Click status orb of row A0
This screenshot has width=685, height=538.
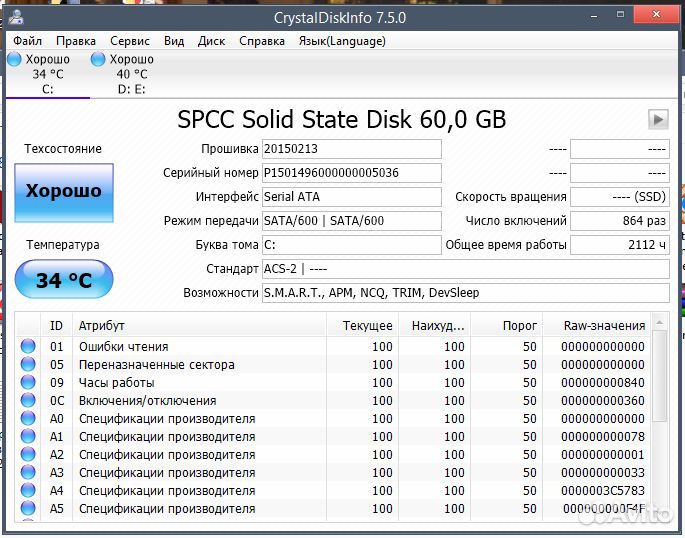tap(28, 418)
